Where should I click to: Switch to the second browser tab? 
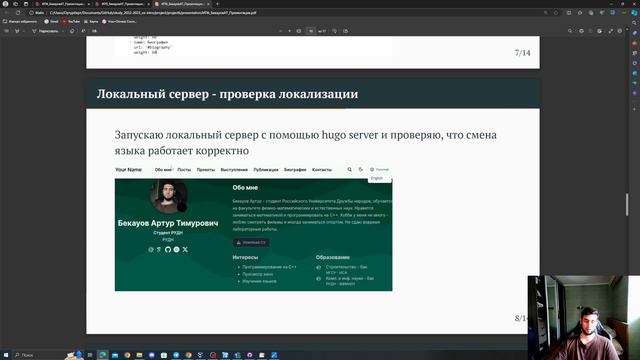click(122, 4)
